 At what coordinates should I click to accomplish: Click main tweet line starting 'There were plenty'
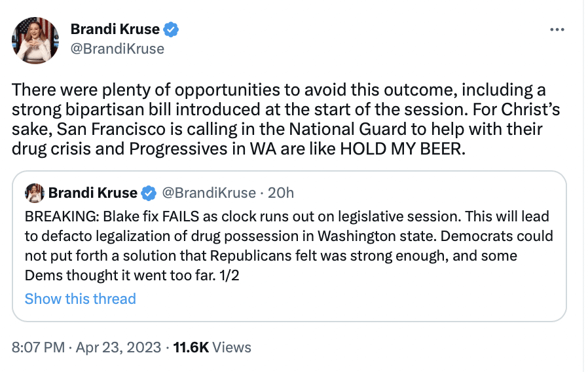point(279,90)
